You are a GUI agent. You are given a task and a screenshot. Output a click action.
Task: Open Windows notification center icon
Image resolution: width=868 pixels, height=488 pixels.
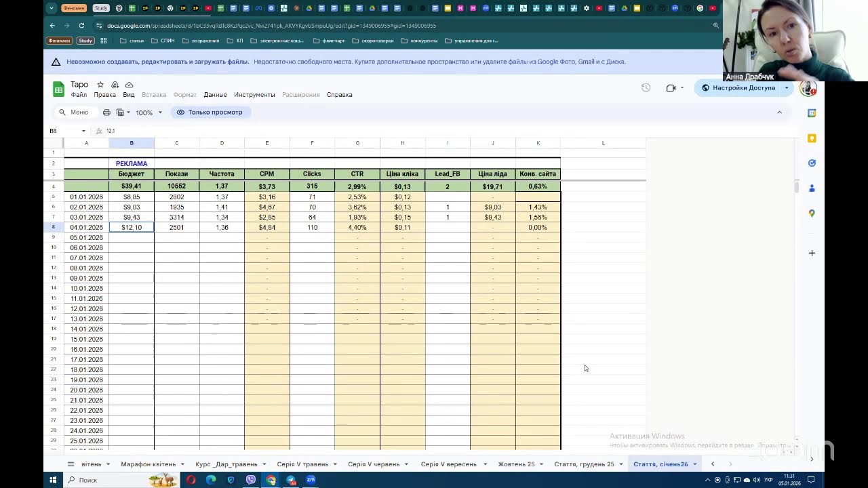tap(810, 480)
